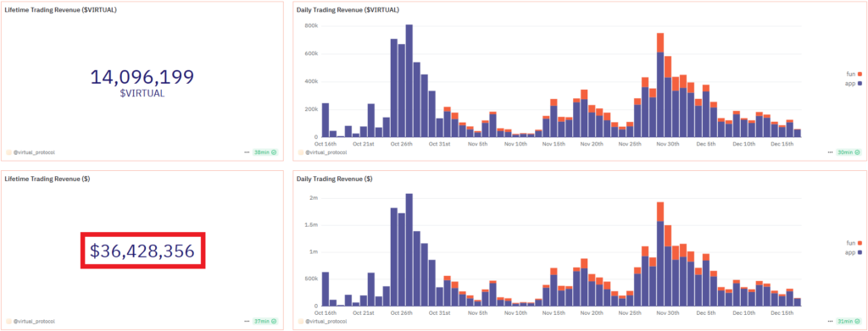Open @virtual_protocol link under Daily Trading Revenue ($)
The width and height of the screenshot is (868, 331).
coord(326,321)
